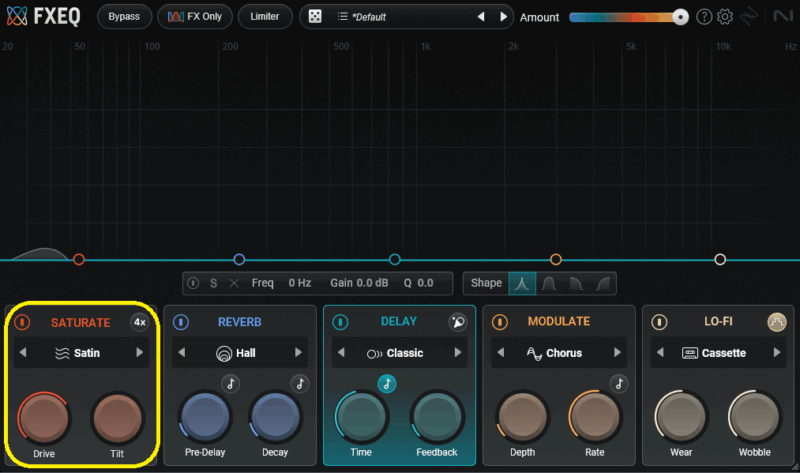The width and height of the screenshot is (800, 473).
Task: Toggle the Saturate module power button
Action: point(21,322)
